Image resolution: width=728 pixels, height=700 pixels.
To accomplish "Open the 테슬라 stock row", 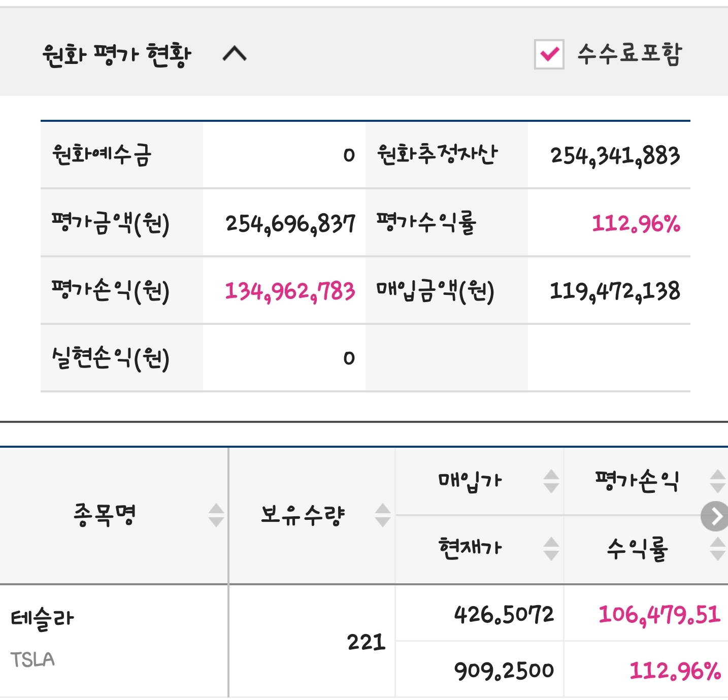I will pos(43,619).
